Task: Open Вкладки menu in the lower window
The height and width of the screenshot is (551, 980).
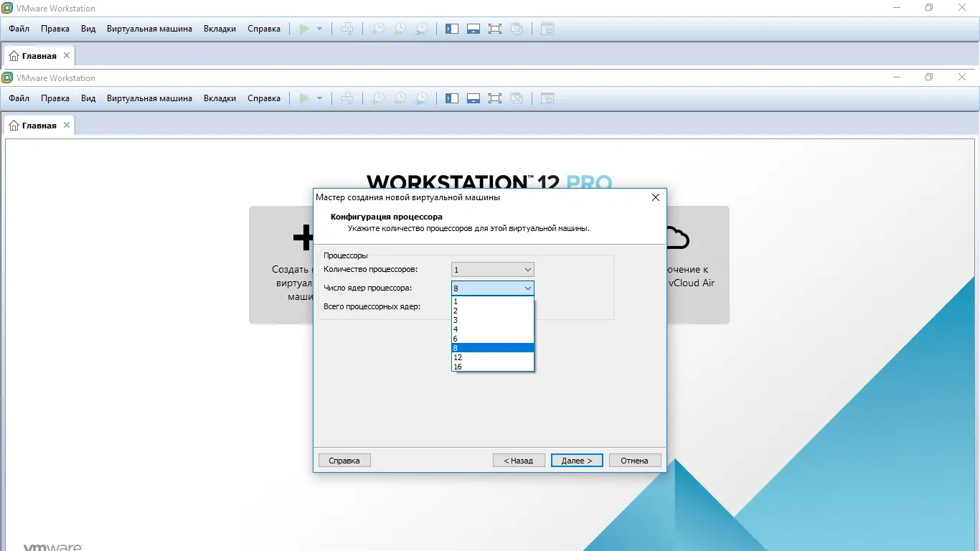Action: (220, 98)
